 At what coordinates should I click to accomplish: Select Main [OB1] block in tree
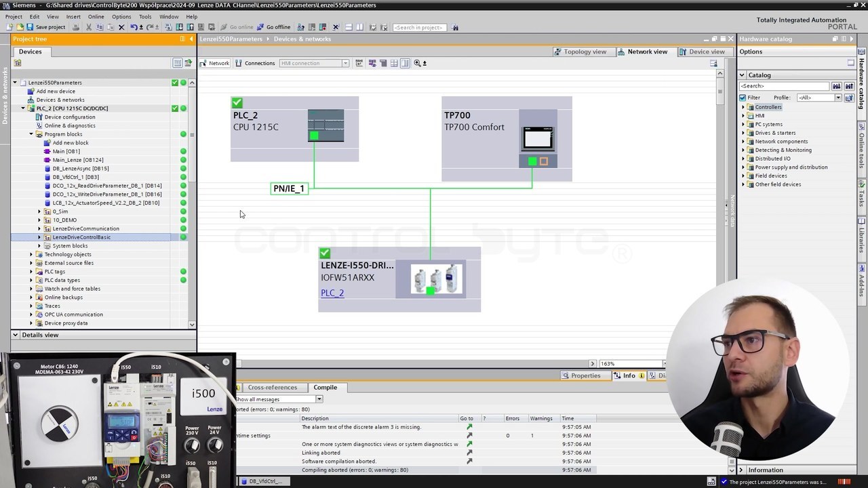coord(66,151)
